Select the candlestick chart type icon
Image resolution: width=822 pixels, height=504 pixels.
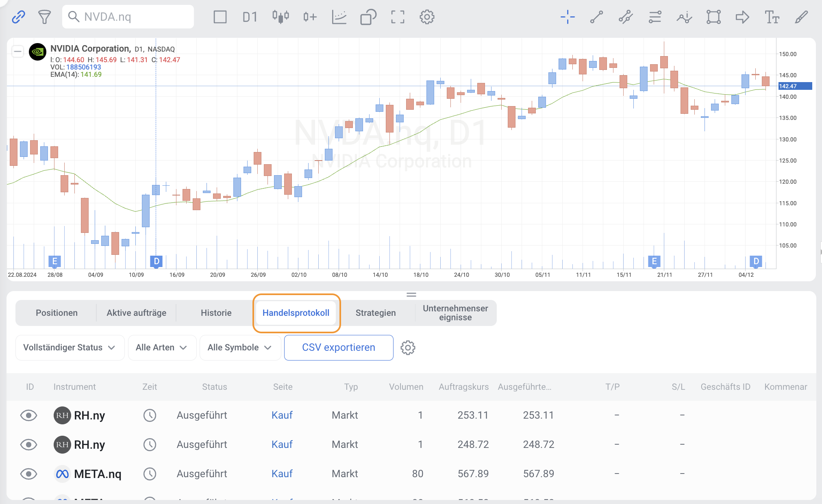coord(281,17)
